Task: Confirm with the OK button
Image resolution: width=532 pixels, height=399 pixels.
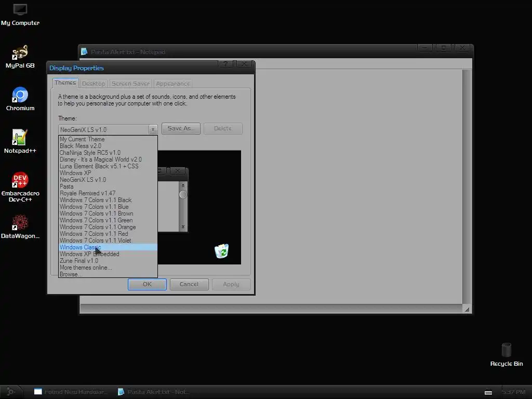Action: pyautogui.click(x=147, y=284)
